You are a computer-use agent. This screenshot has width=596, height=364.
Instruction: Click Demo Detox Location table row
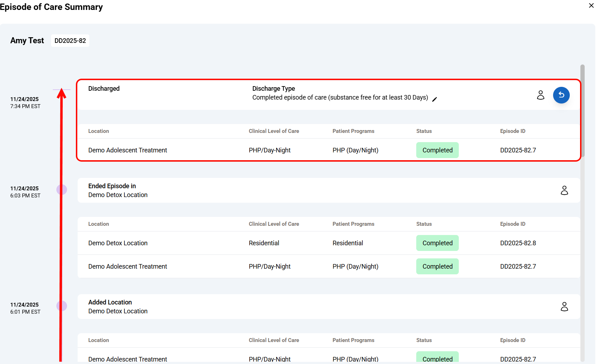[118, 243]
